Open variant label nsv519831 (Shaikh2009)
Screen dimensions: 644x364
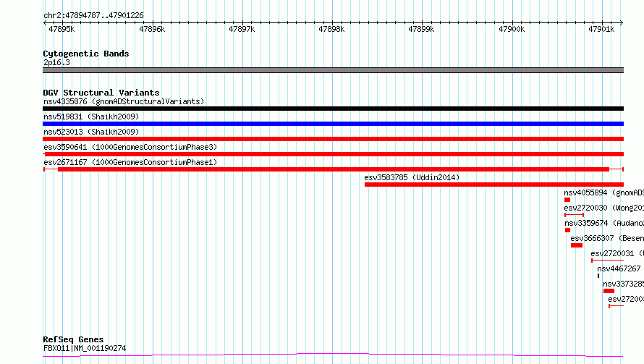click(91, 117)
